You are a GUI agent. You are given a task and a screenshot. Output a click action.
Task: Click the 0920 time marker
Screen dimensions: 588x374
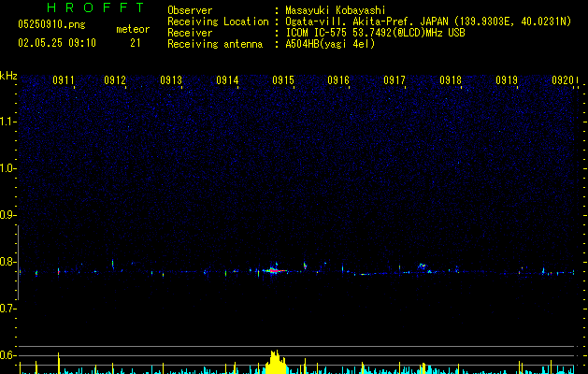tap(563, 80)
